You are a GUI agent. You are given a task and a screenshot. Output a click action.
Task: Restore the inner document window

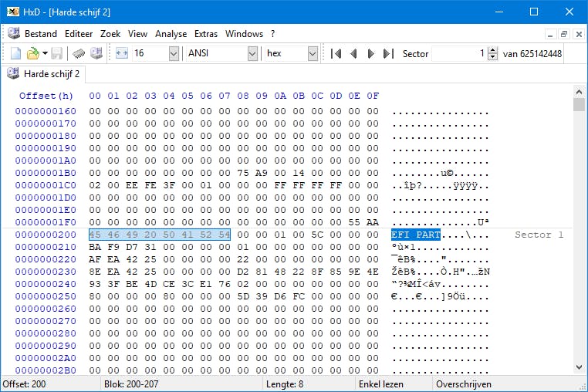click(564, 34)
